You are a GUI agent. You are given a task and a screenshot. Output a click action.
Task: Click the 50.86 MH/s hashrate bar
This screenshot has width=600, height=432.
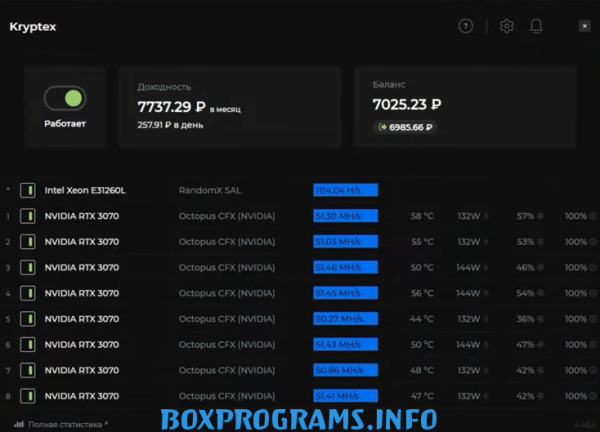346,370
